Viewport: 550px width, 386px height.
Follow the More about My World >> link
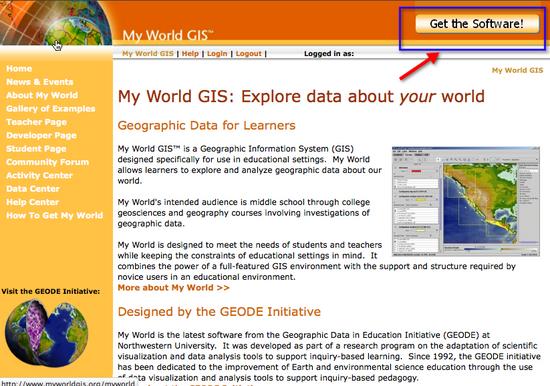coord(174,288)
